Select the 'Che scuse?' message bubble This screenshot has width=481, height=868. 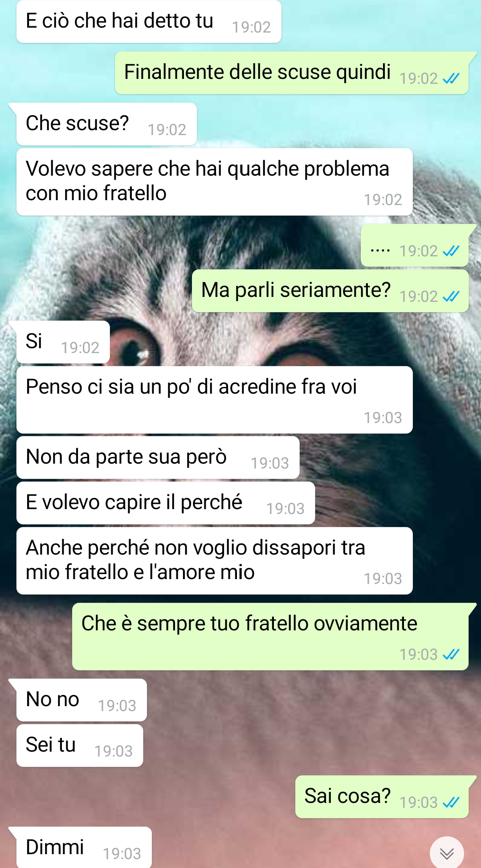[x=106, y=124]
